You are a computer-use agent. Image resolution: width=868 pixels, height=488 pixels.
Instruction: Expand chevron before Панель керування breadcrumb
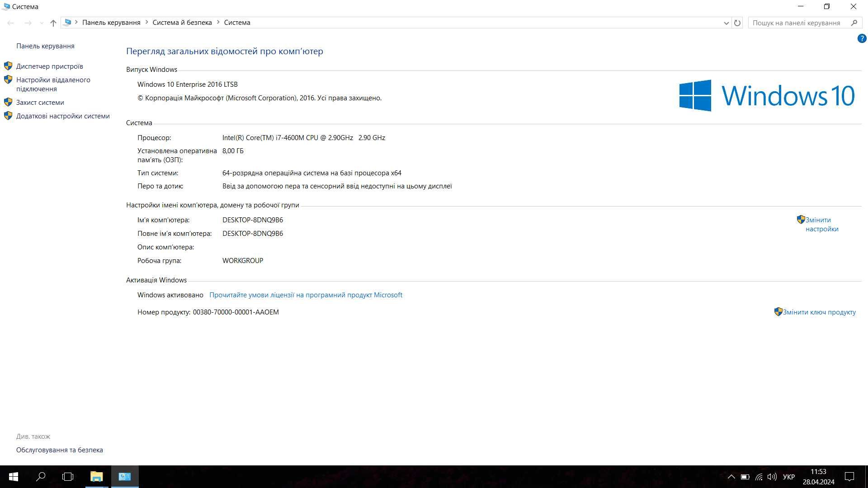tap(76, 22)
